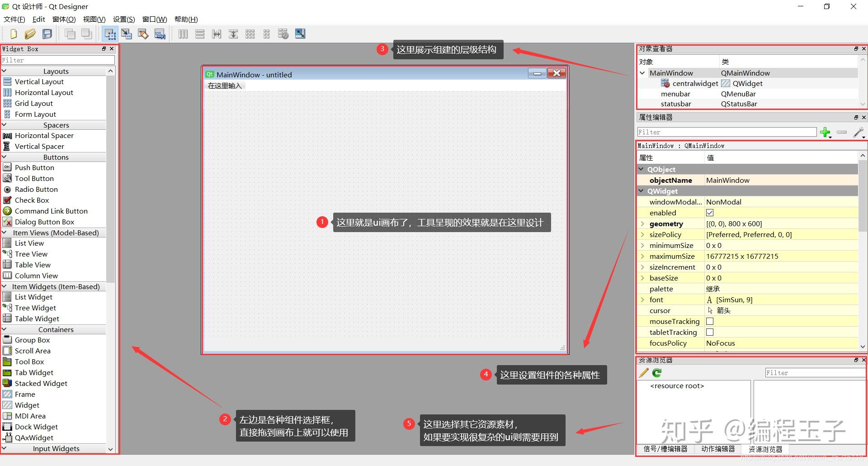Reload resources with the green refresh icon

click(656, 372)
